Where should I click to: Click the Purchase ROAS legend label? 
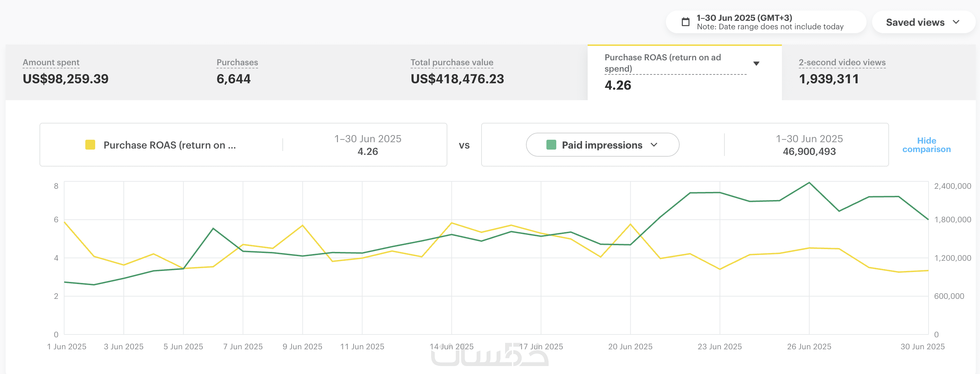169,145
